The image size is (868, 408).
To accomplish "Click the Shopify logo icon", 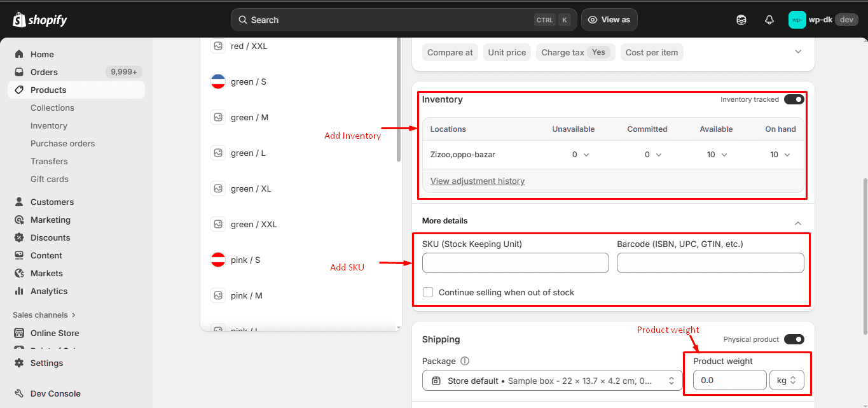I will pyautogui.click(x=19, y=20).
